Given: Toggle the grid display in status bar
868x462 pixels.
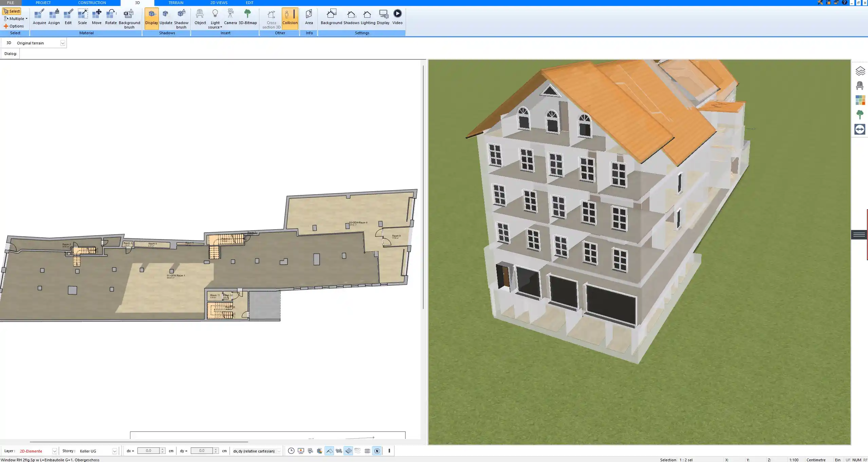Looking at the screenshot, I should coord(367,451).
